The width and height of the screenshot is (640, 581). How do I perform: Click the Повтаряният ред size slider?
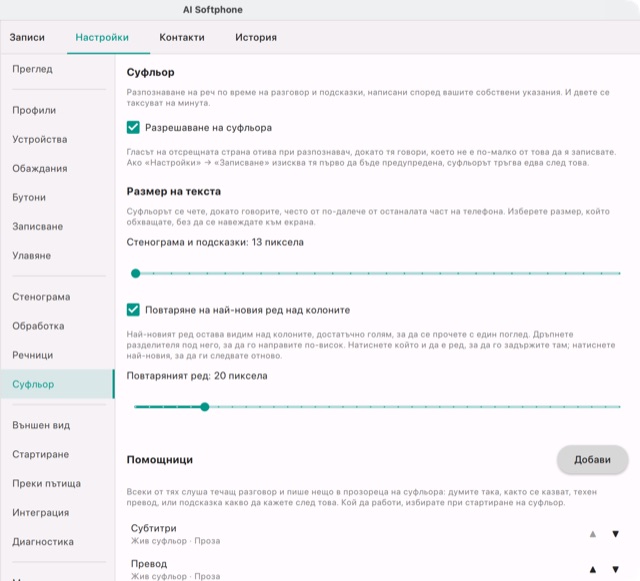pyautogui.click(x=378, y=407)
